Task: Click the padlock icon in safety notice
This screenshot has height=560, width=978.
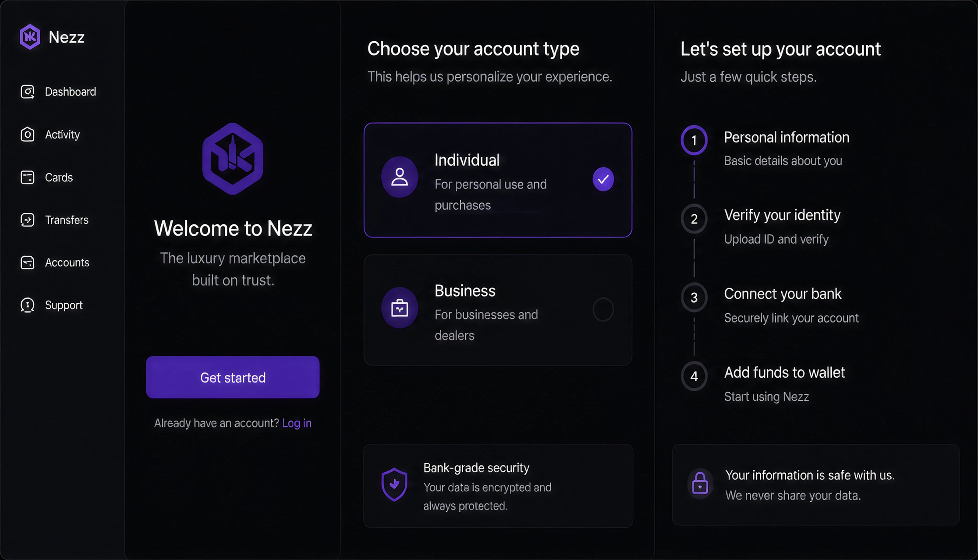Action: coord(700,483)
